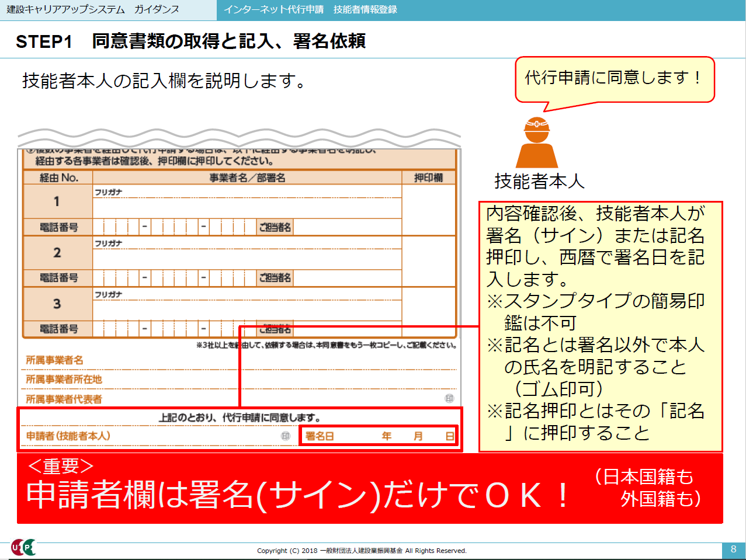Select the 建設キャリアアップシステム ガイダンス header tab
The image size is (746, 560).
point(93,10)
